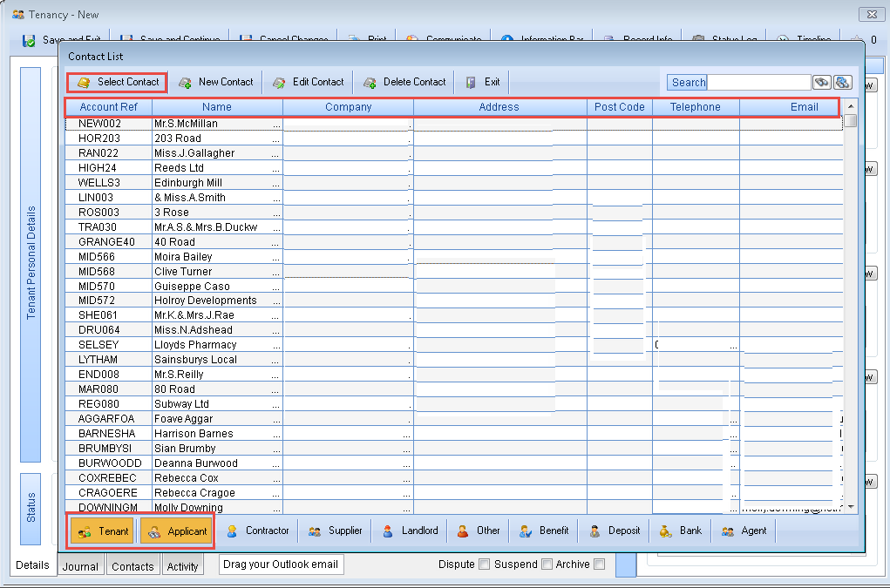Click the contact list scrollbar down arrow
This screenshot has height=588, width=890.
(x=850, y=506)
